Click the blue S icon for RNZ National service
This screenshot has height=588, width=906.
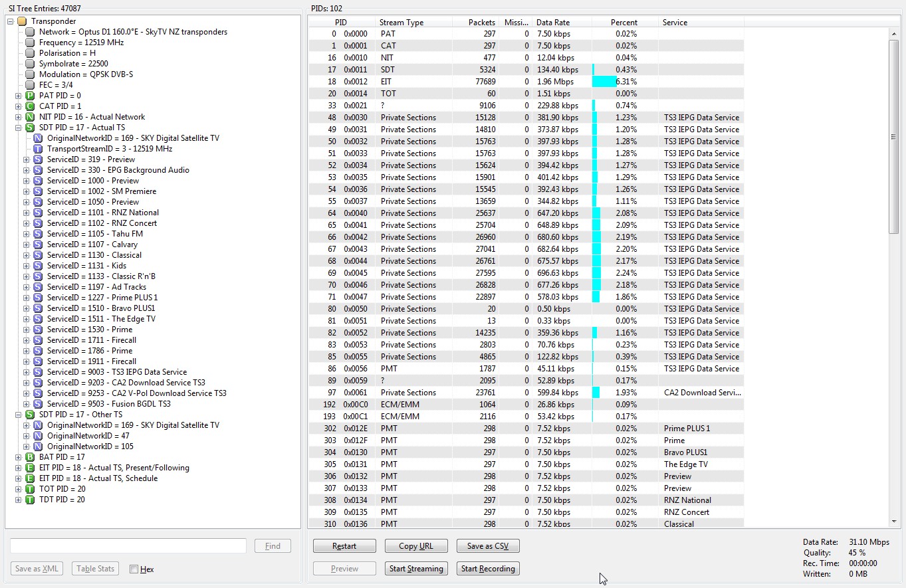point(38,213)
